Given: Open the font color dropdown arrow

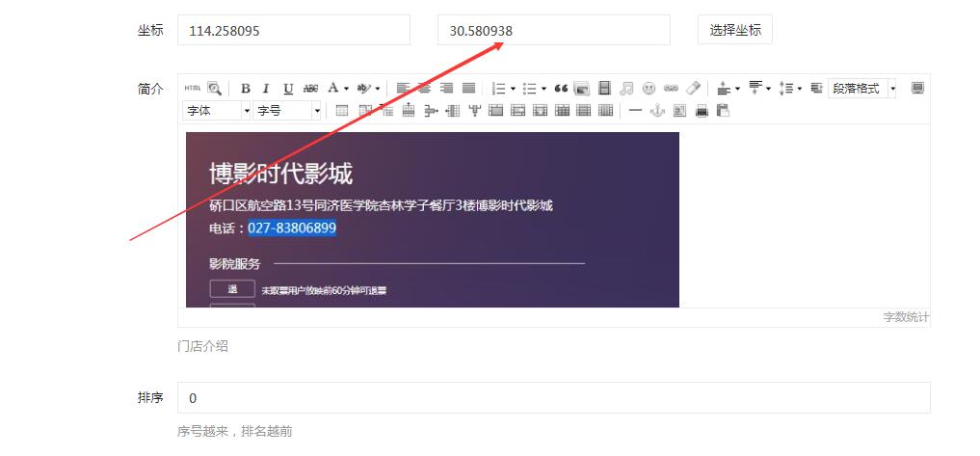Looking at the screenshot, I should point(346,89).
